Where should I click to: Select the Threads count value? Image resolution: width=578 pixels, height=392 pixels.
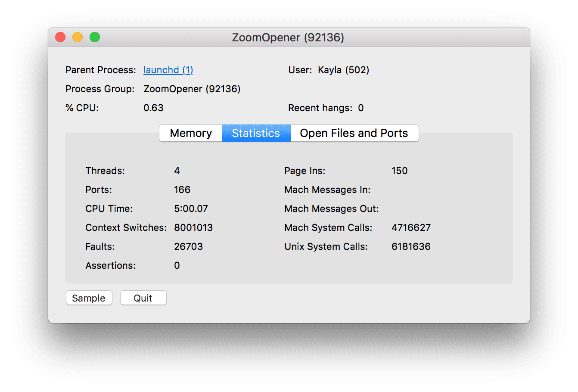[177, 171]
